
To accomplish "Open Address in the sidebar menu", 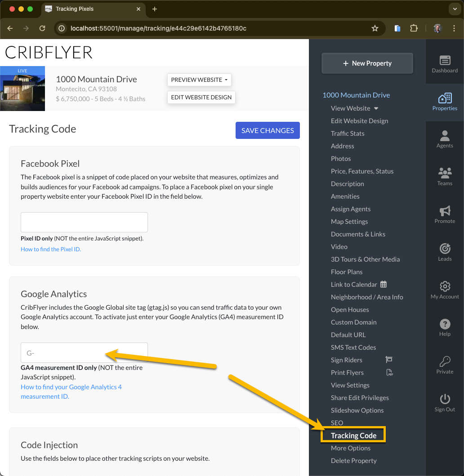I will 343,146.
